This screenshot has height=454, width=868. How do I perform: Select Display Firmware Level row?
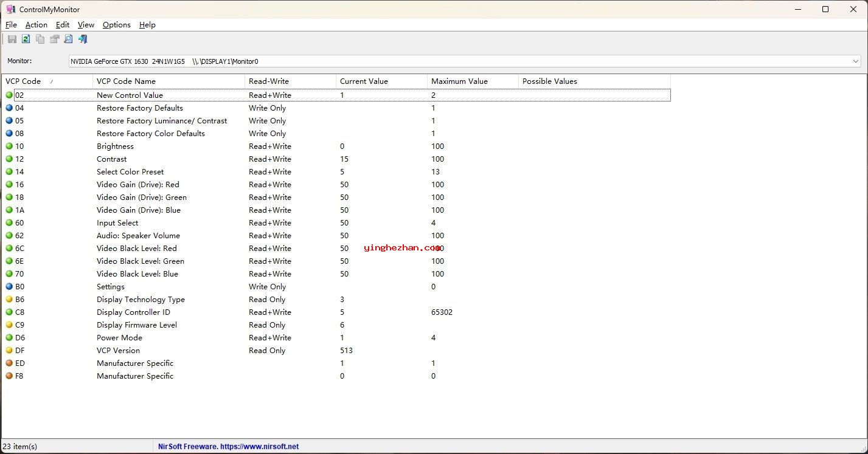(336, 325)
